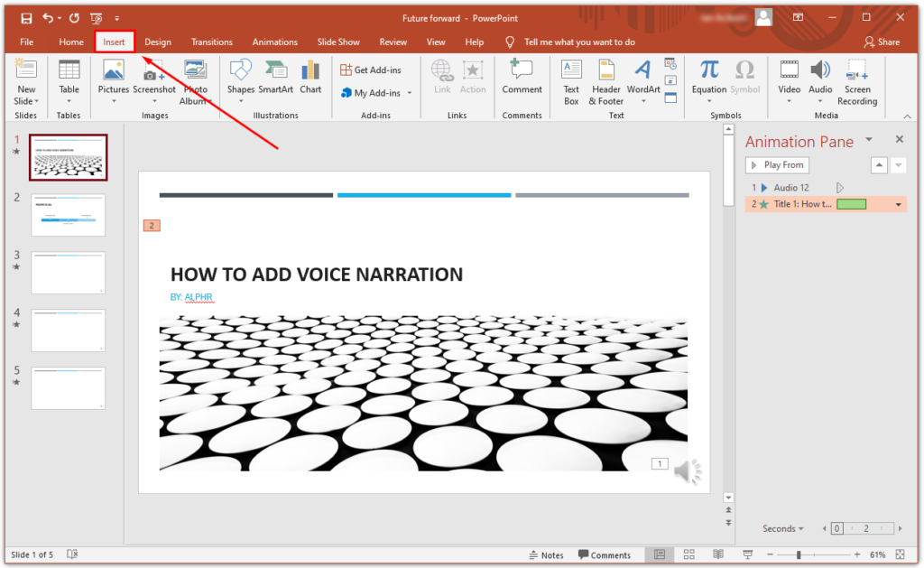Switch to Reading View icon
This screenshot has width=924, height=568.
coord(718,554)
